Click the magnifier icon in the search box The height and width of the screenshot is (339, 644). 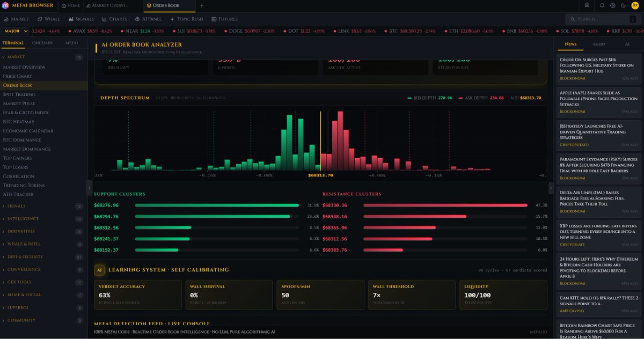pyautogui.click(x=573, y=19)
